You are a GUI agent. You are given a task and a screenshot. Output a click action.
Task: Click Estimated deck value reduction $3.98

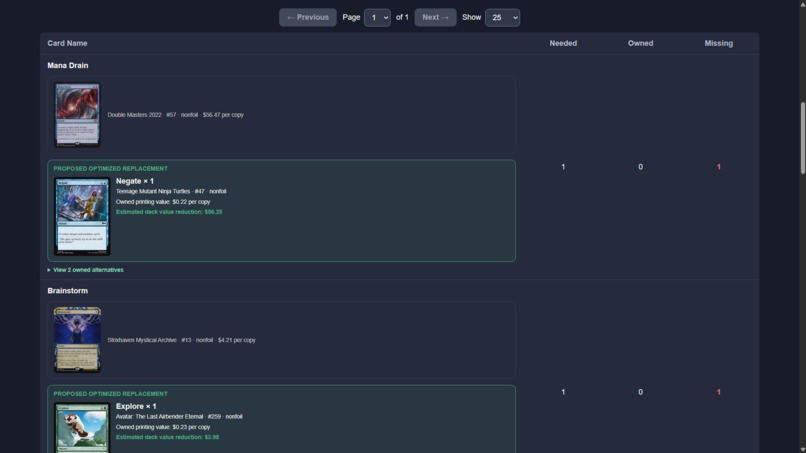pyautogui.click(x=167, y=437)
